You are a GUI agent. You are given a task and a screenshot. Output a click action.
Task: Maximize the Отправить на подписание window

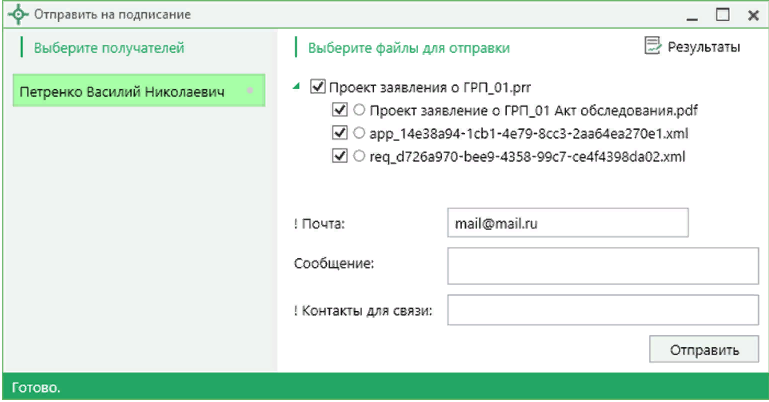tap(722, 15)
